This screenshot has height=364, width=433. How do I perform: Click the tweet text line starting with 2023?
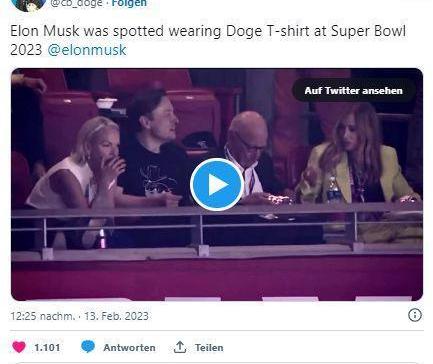pos(68,50)
